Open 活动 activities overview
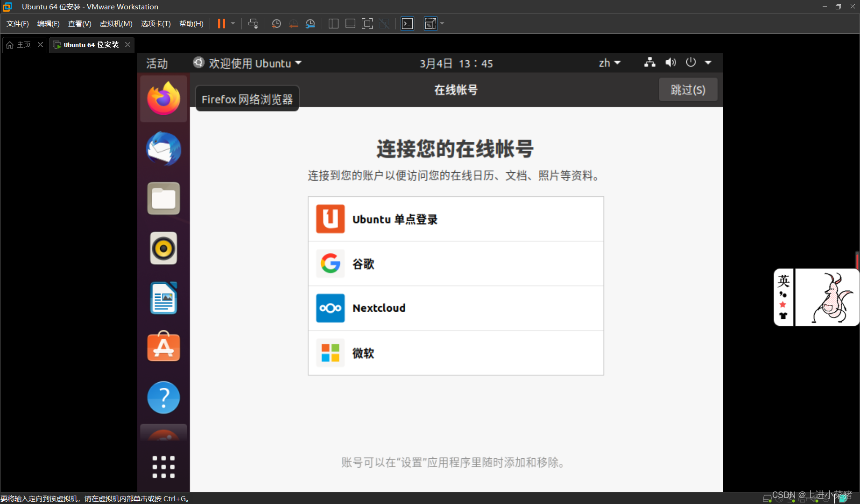This screenshot has height=504, width=860. pyautogui.click(x=157, y=63)
